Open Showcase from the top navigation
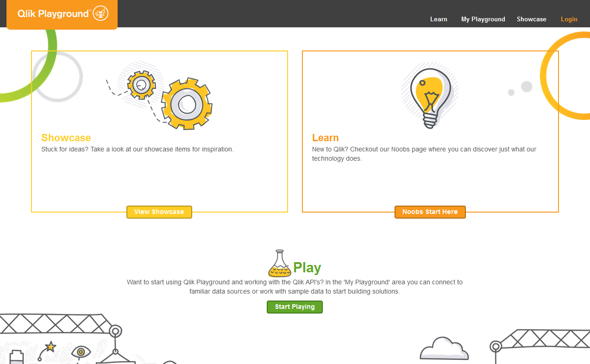The width and height of the screenshot is (590, 364). point(532,19)
